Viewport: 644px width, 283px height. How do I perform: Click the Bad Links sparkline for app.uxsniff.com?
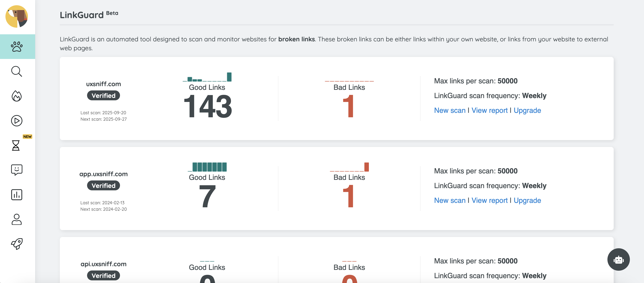(x=349, y=167)
